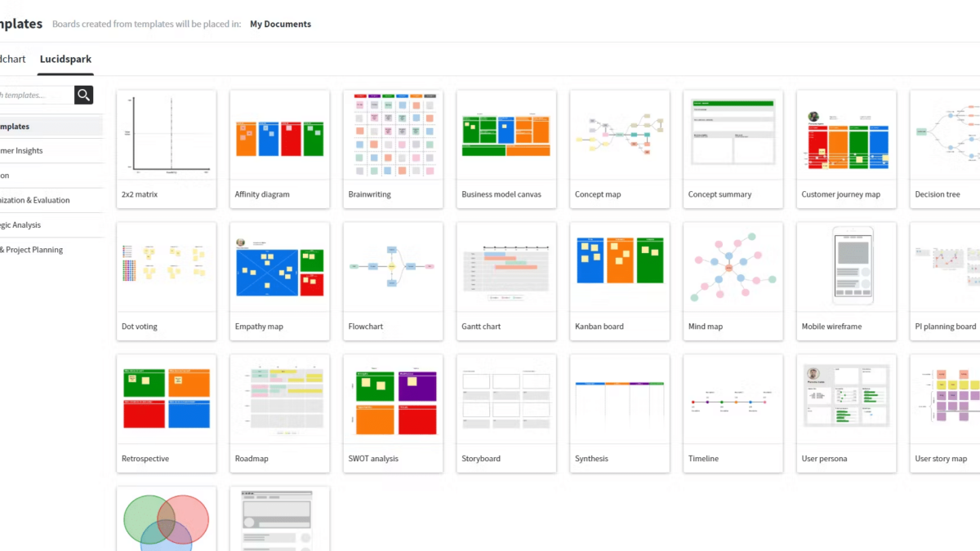Click the search magnifier icon button
This screenshot has width=980, height=551.
[x=83, y=95]
